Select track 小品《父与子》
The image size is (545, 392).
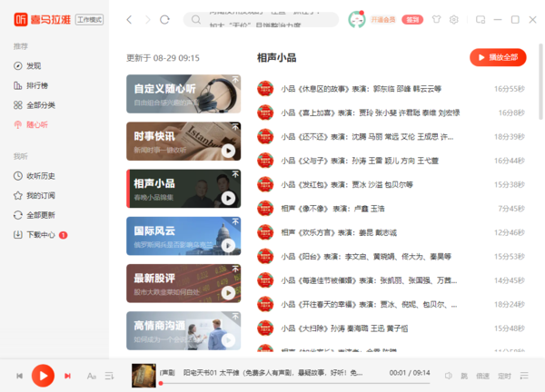[391, 161]
